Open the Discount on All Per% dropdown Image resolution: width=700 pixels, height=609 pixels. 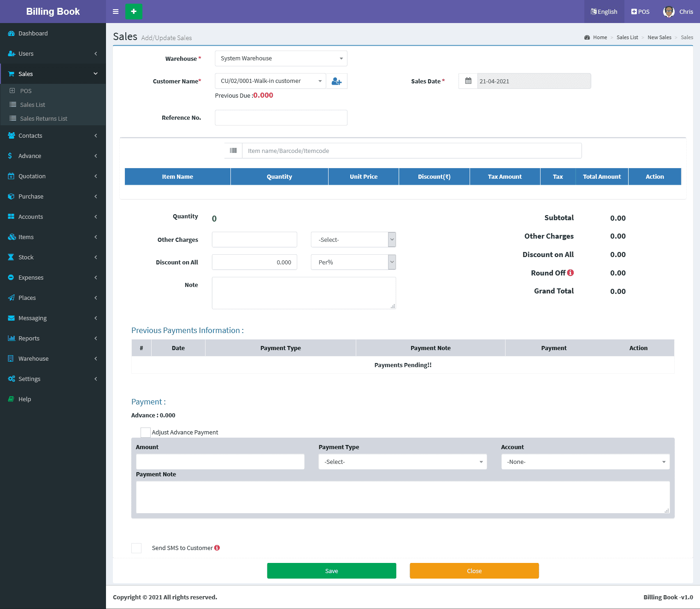click(353, 262)
